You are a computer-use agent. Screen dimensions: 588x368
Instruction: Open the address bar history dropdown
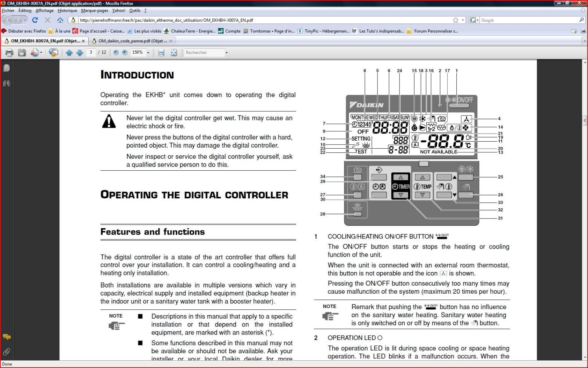coord(463,20)
